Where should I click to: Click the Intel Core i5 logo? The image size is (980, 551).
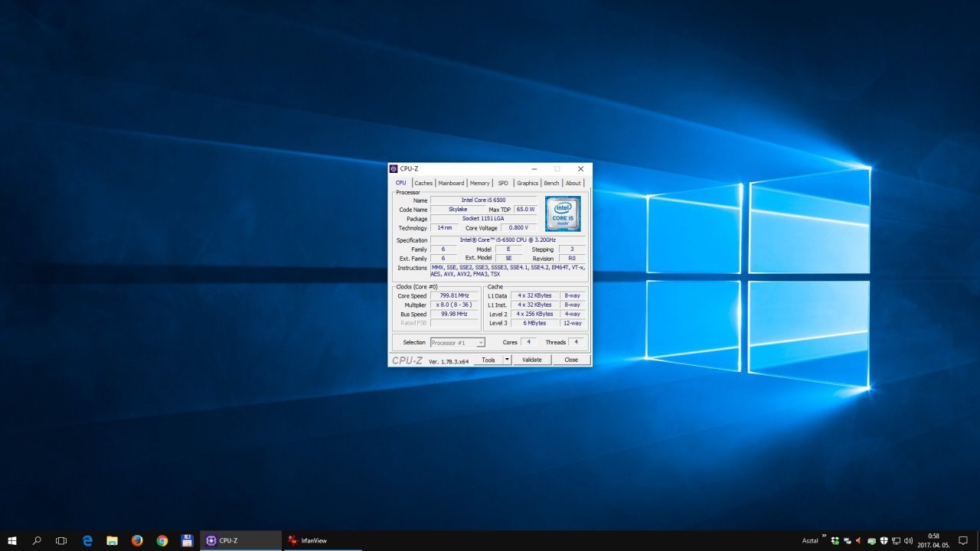pos(563,214)
